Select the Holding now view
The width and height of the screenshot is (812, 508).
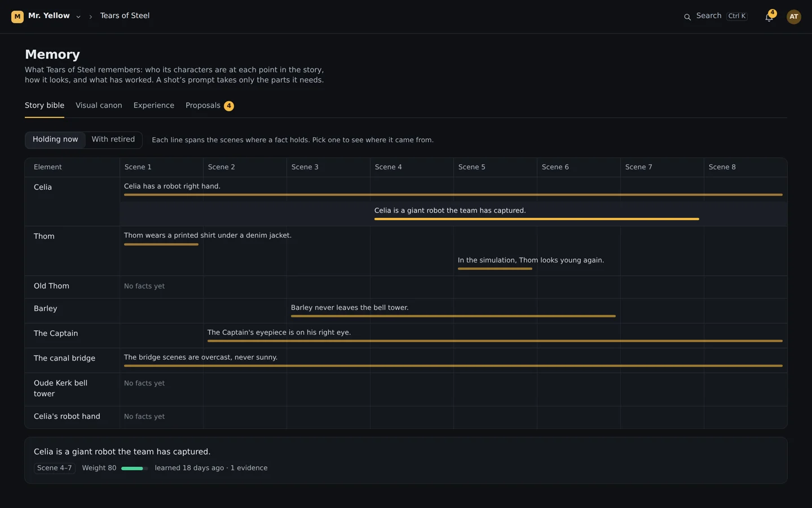click(x=55, y=139)
